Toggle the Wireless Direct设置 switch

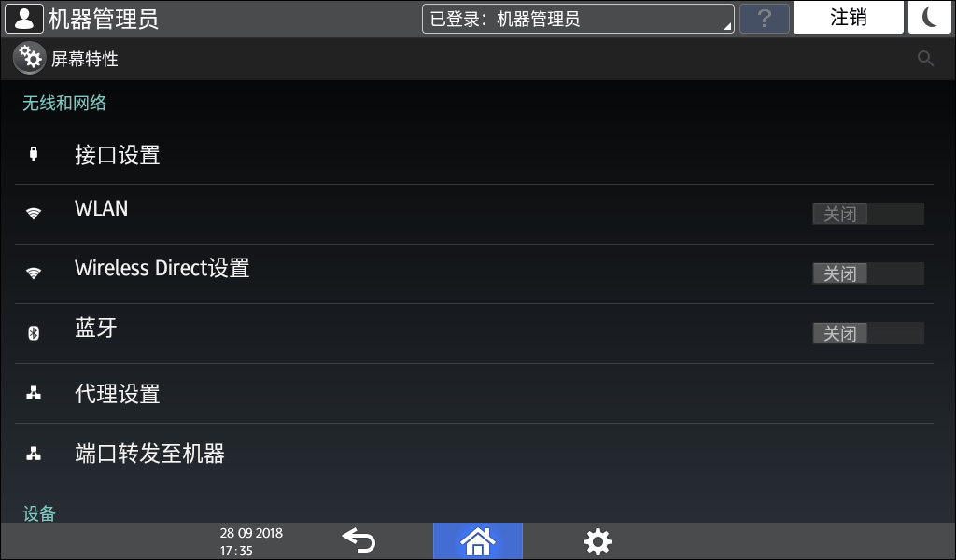click(868, 273)
